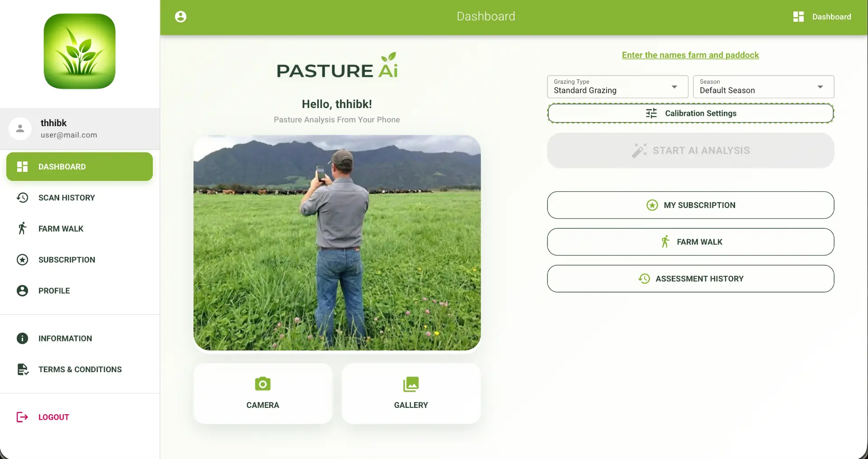Click the PASTURE Ai logo banner
The image size is (868, 459).
337,66
